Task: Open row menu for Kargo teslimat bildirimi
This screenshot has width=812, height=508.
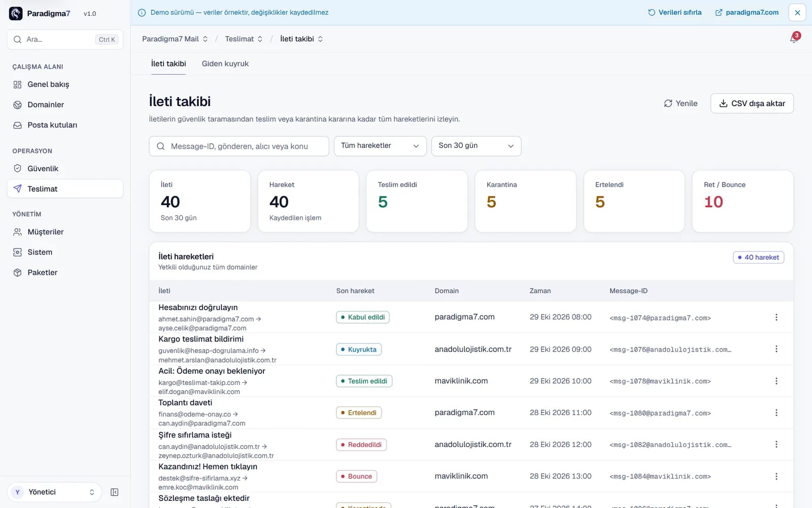Action: 776,349
